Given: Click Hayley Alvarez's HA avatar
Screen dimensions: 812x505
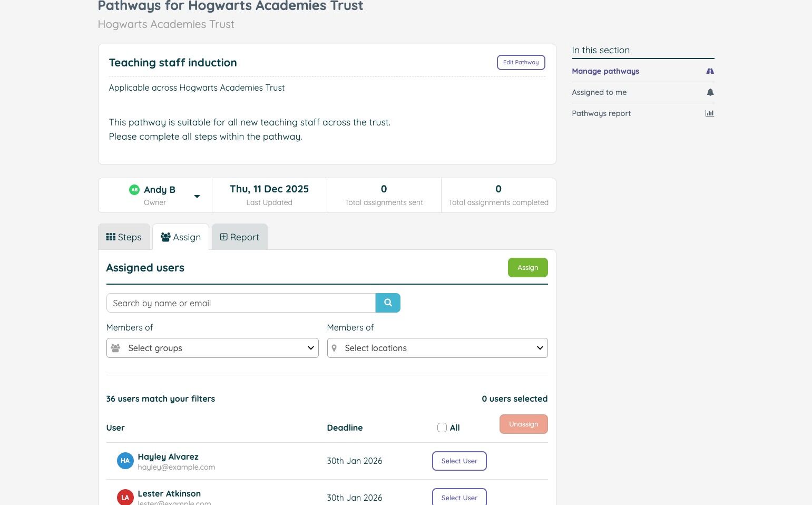Looking at the screenshot, I should 125,461.
